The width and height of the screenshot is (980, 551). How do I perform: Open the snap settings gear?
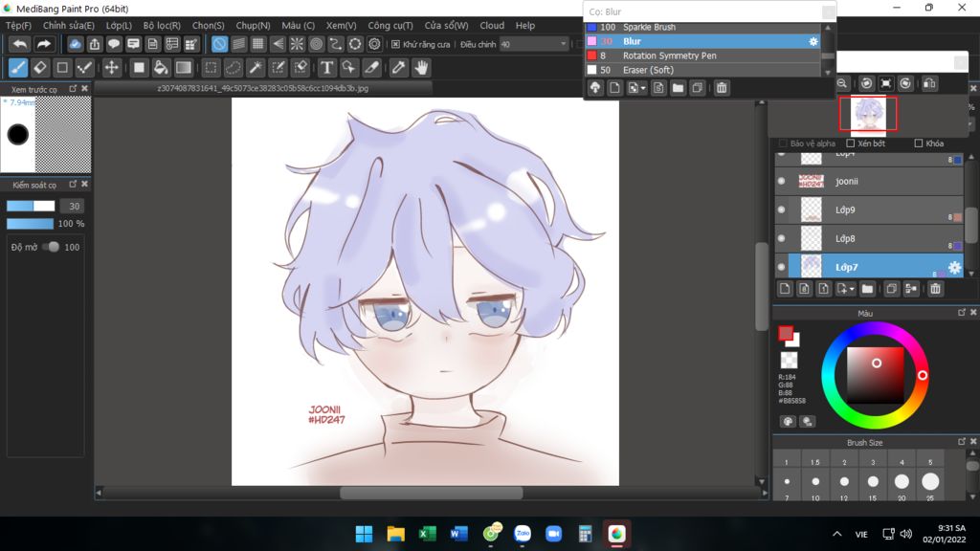click(374, 44)
